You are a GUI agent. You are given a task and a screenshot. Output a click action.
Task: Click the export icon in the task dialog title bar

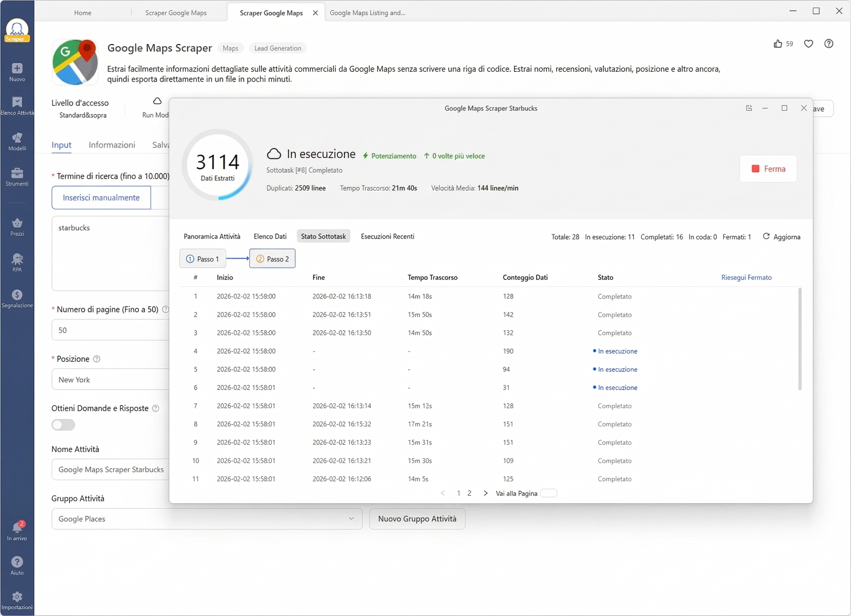coord(749,108)
